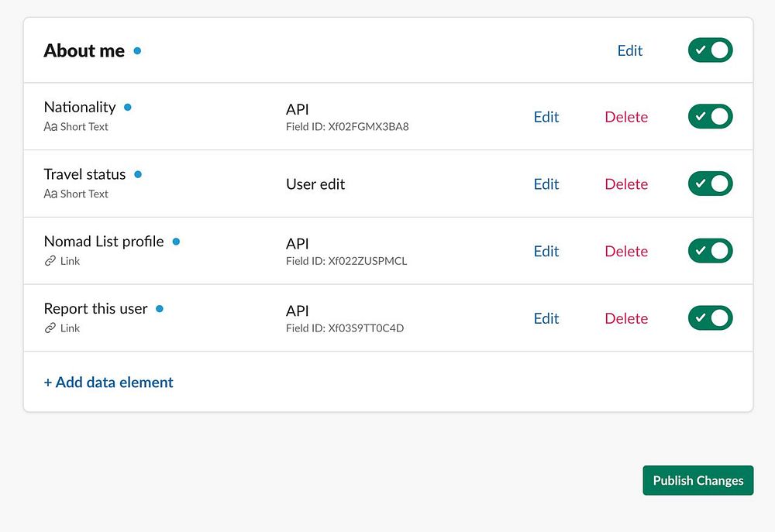Edit the Report this user field

546,318
